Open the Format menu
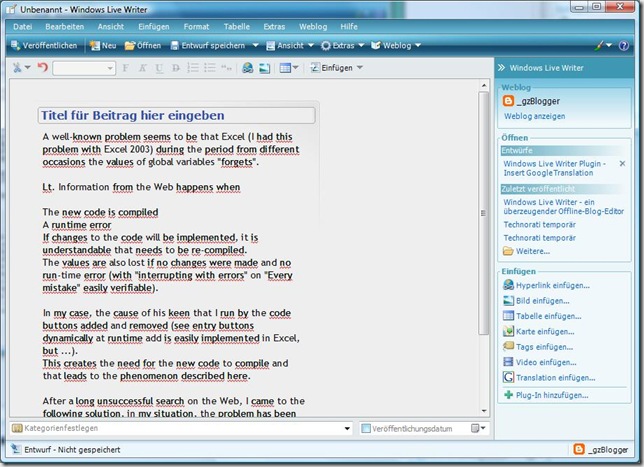Viewport: 644px width, 467px height. pos(196,27)
